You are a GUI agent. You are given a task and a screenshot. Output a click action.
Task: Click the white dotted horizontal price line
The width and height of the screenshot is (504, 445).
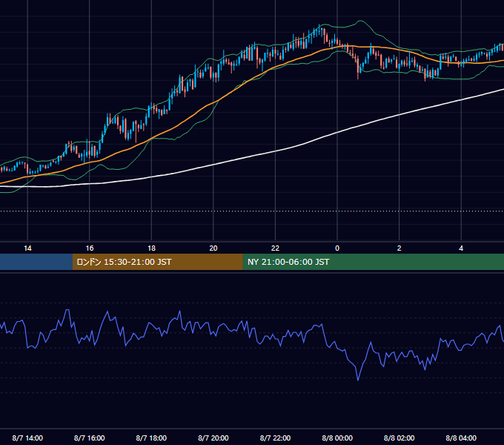click(x=252, y=211)
